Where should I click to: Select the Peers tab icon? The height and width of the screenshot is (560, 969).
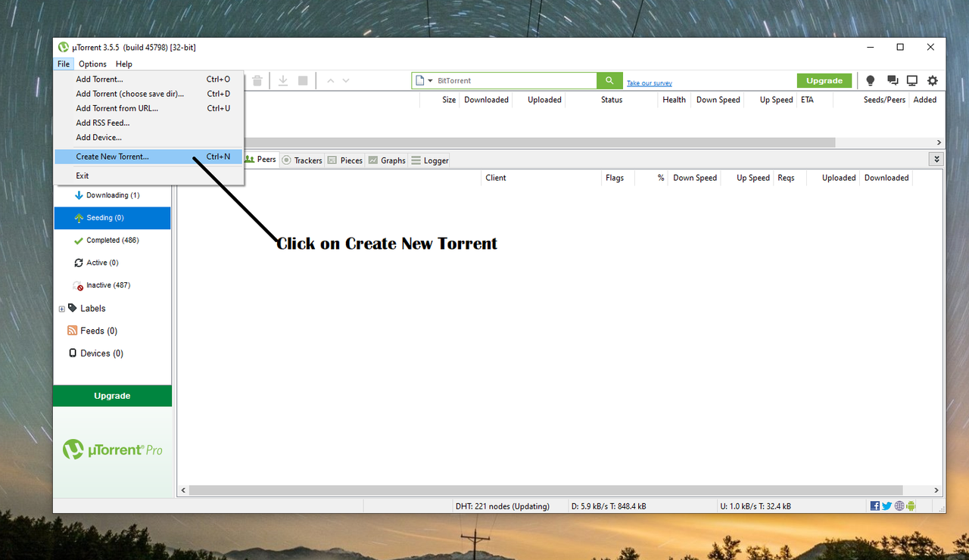pyautogui.click(x=250, y=160)
